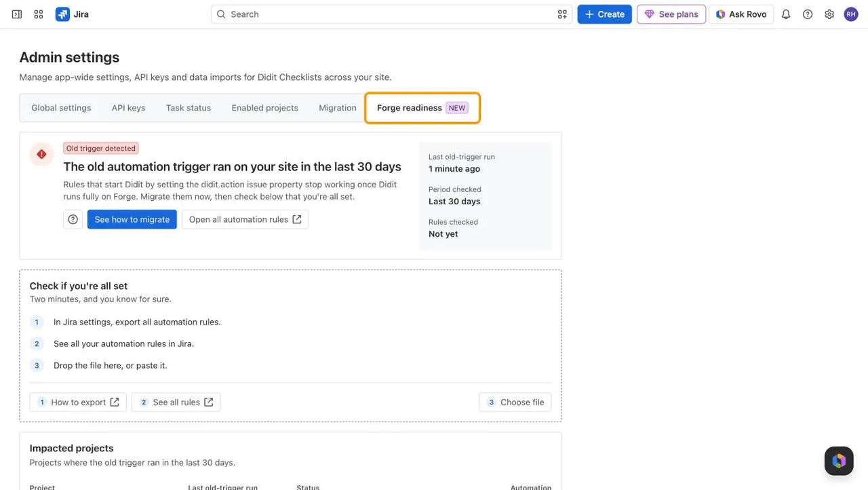868x490 pixels.
Task: Click the 'Last 30 days' value
Action: click(454, 201)
